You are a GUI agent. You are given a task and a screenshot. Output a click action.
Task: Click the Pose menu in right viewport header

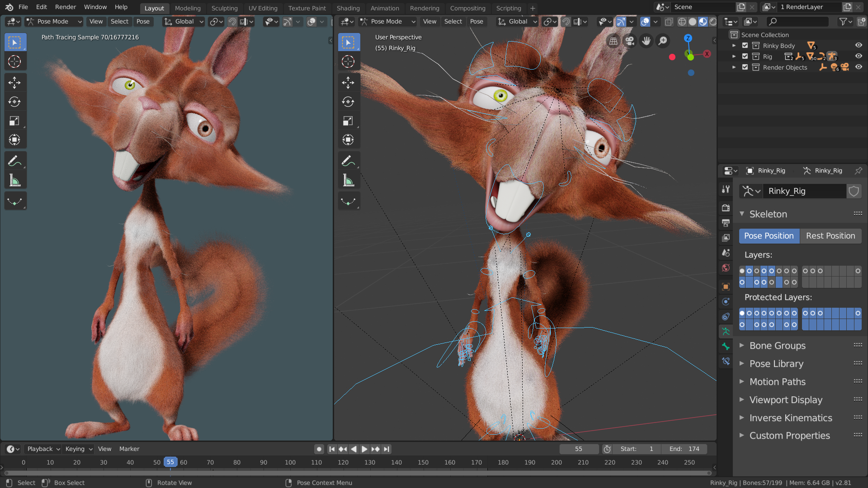click(476, 21)
